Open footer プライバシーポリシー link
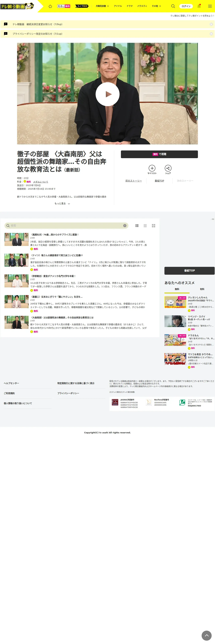The height and width of the screenshot is (644, 215). pyautogui.click(x=68, y=393)
